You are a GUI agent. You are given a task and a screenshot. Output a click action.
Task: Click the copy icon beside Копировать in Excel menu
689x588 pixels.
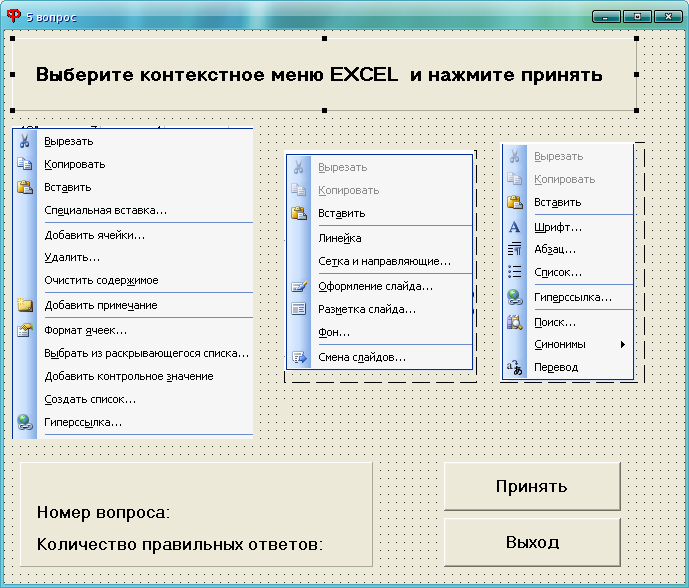pos(25,164)
